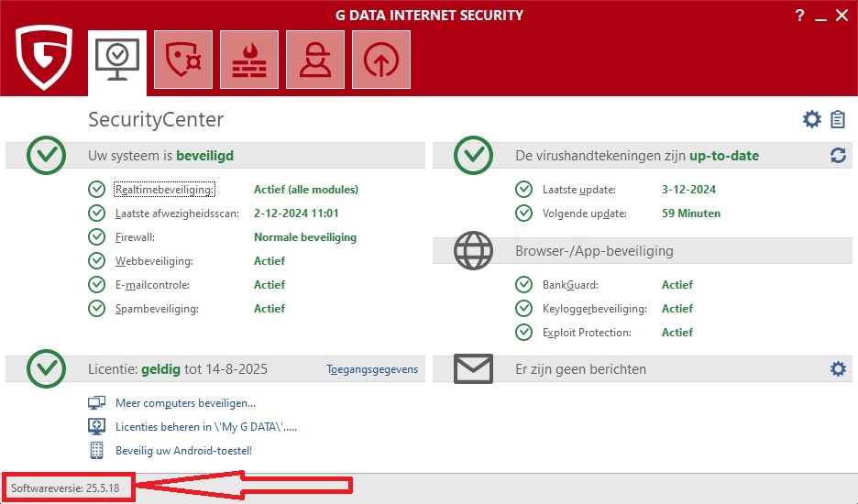Switch to the Firewall brick-wall tab
The height and width of the screenshot is (504, 858).
pos(249,59)
